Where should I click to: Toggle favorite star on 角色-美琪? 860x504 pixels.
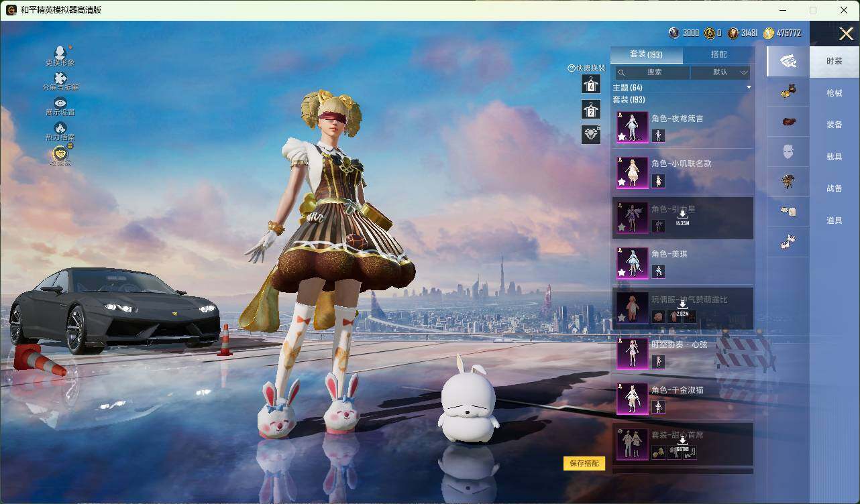[x=622, y=272]
